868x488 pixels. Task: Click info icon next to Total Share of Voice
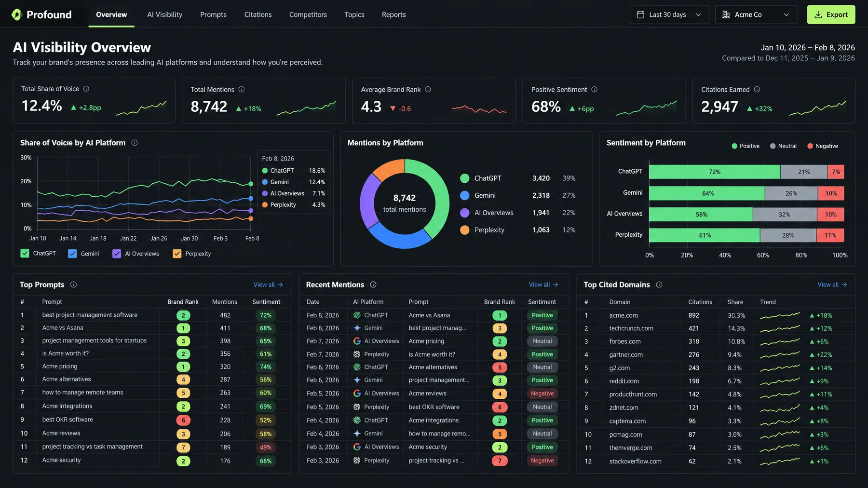86,89
